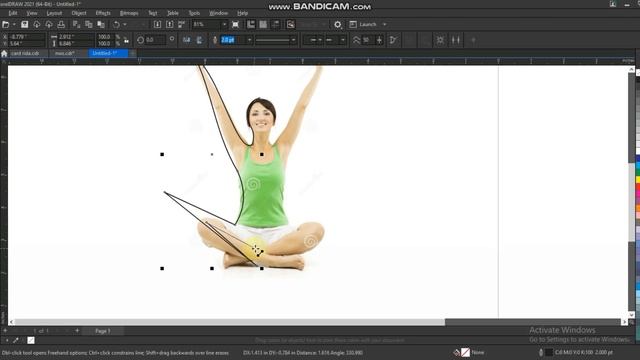This screenshot has height=360, width=640.
Task: Click the Cut icon
Action: [76, 24]
